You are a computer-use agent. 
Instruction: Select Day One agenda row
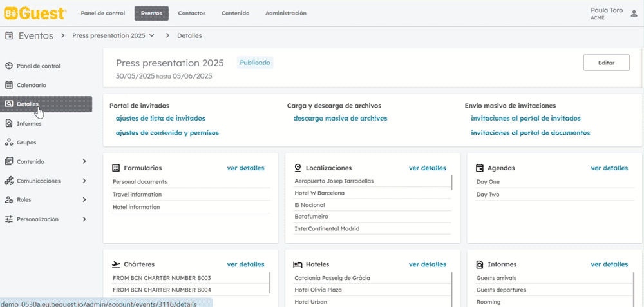[x=554, y=181]
